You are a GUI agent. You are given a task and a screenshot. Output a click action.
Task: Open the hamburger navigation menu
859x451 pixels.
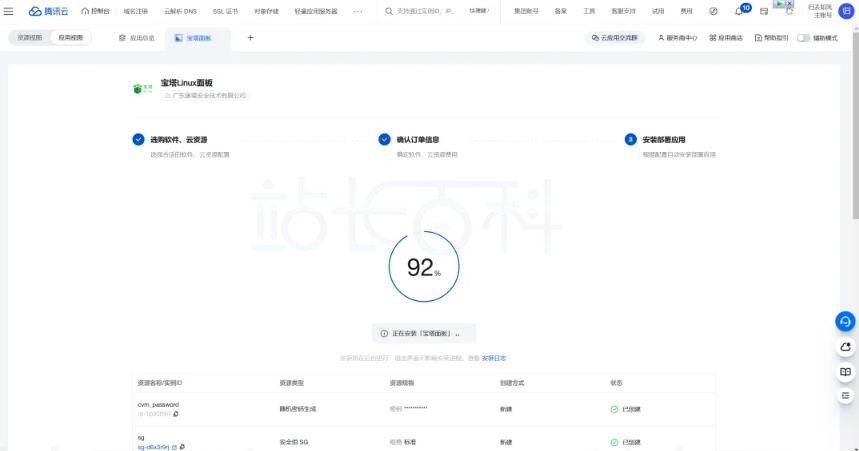(x=9, y=11)
